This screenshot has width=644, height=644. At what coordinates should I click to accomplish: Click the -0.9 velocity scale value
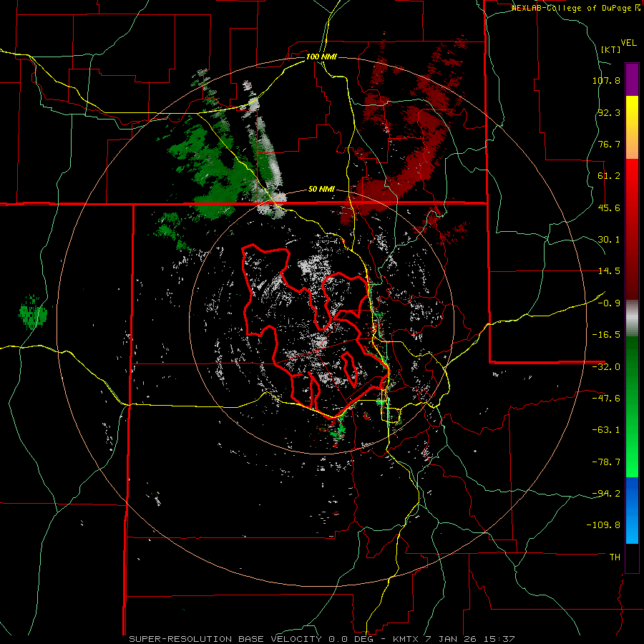pyautogui.click(x=609, y=303)
